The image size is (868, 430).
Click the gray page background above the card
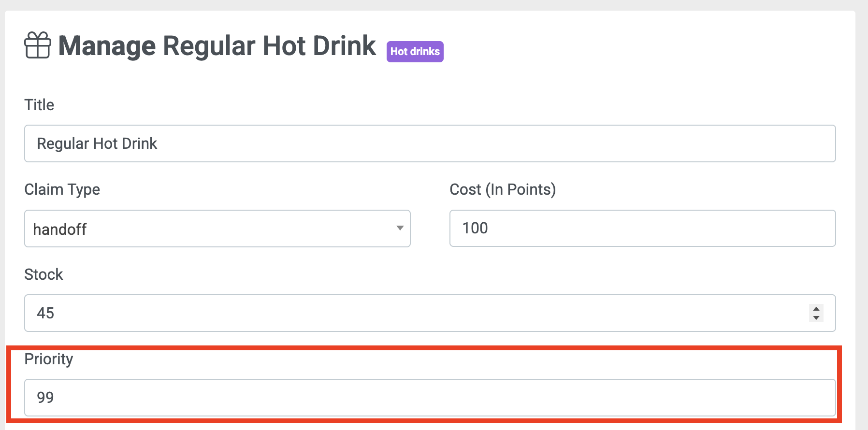[x=434, y=5]
